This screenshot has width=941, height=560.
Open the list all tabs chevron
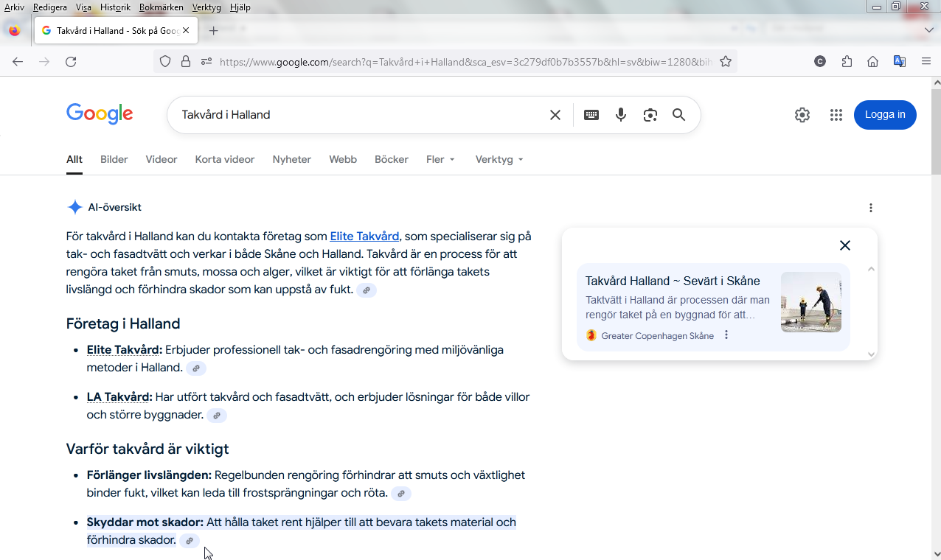coord(928,30)
